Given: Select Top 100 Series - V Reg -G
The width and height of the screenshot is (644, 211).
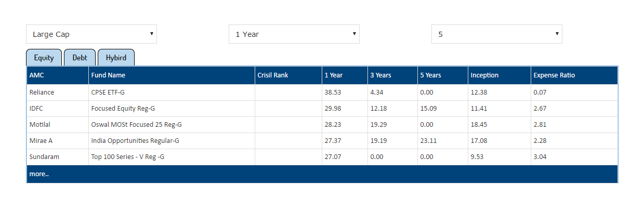Looking at the screenshot, I should [x=128, y=157].
